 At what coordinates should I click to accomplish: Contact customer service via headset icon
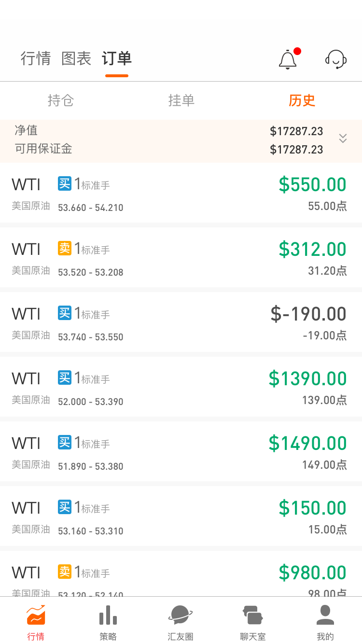point(336,59)
